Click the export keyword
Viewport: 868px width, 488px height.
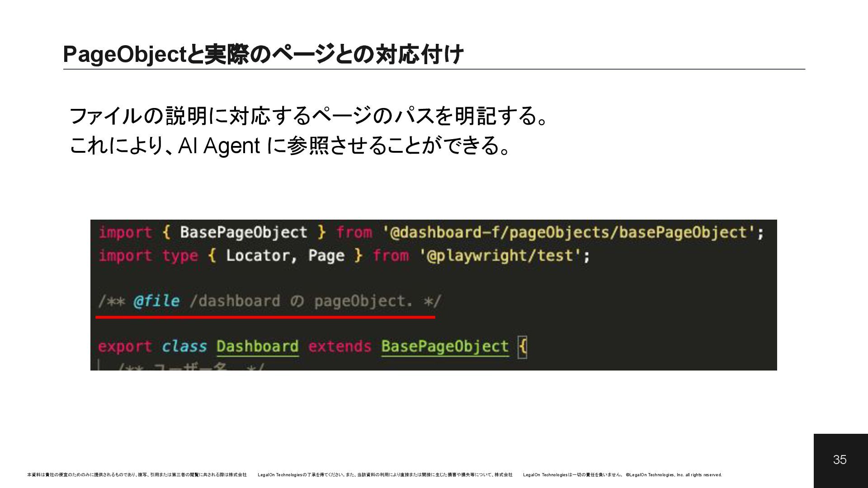125,347
